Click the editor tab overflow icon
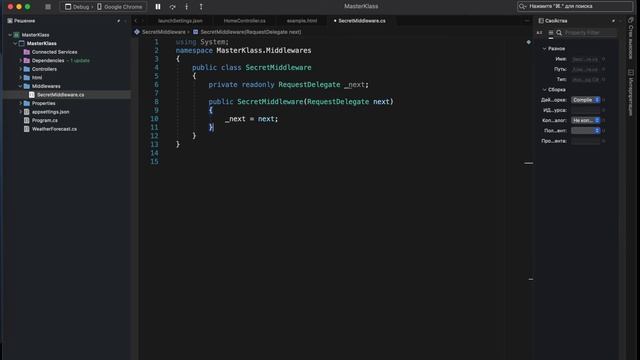Image resolution: width=640 pixels, height=360 pixels. coord(527,21)
